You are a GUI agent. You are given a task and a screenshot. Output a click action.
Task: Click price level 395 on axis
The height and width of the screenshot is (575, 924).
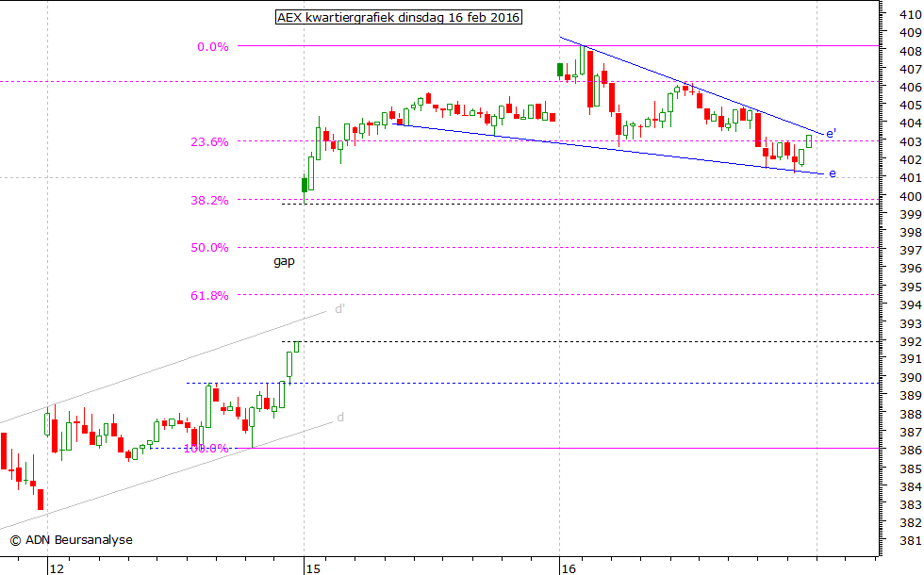coord(911,287)
